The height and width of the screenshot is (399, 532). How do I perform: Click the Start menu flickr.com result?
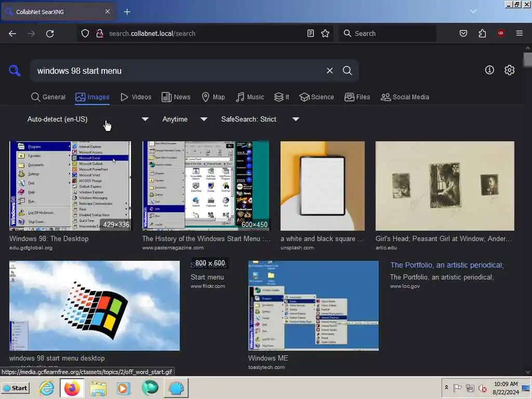pyautogui.click(x=207, y=277)
